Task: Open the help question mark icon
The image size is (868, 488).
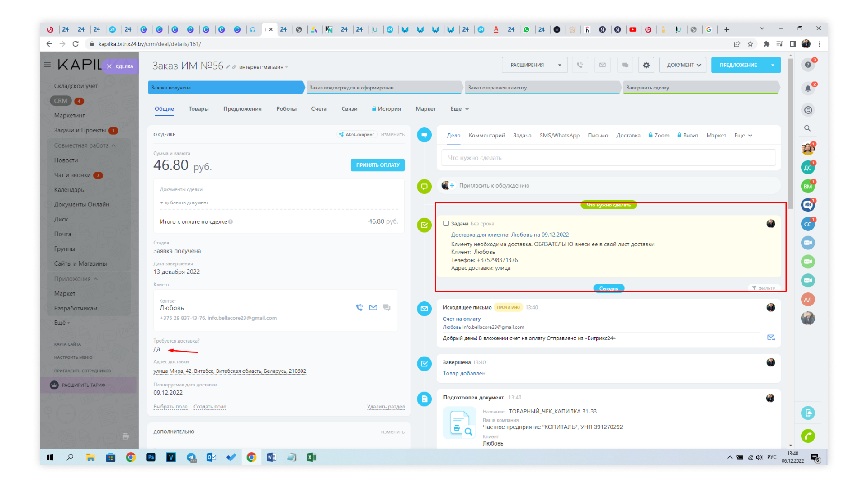Action: pyautogui.click(x=808, y=65)
